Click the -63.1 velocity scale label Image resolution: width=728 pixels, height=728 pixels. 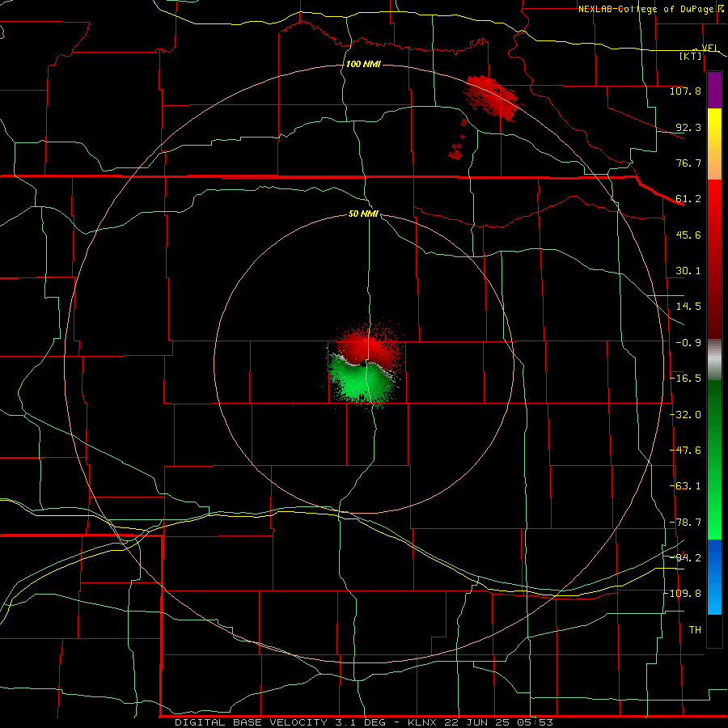click(x=685, y=486)
